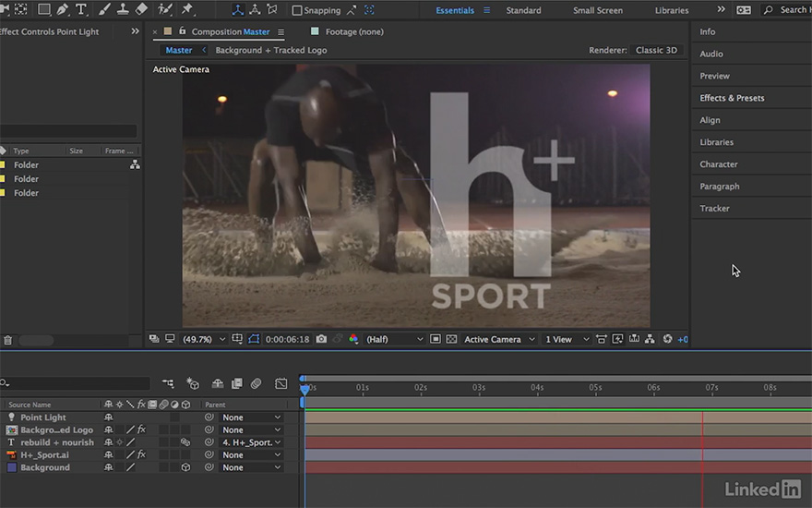Click the timeline current time indicator
812x508 pixels.
tap(305, 389)
